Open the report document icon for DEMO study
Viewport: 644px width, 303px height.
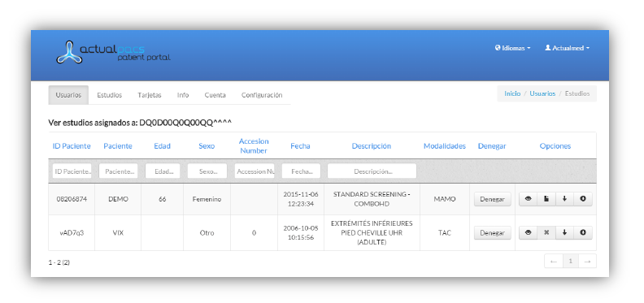pos(546,199)
